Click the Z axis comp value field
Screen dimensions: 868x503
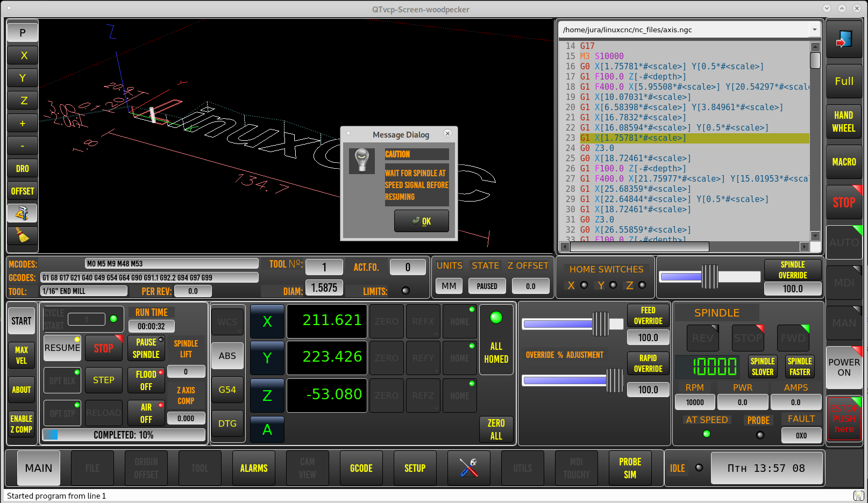coord(186,418)
